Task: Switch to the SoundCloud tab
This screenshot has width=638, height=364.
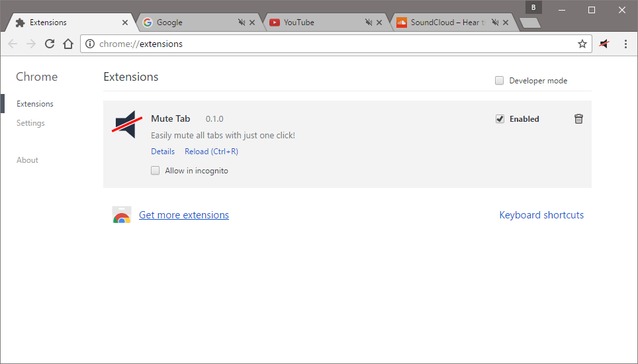Action: coord(440,23)
